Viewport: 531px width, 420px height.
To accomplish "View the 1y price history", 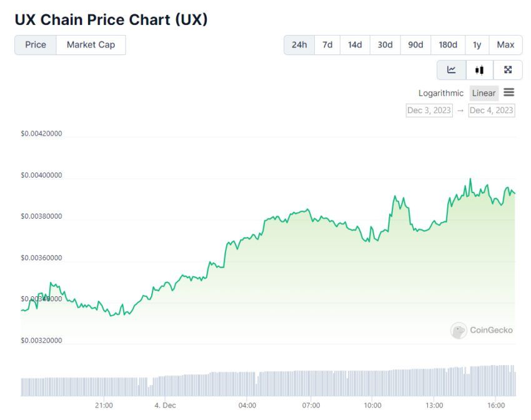I will (477, 45).
